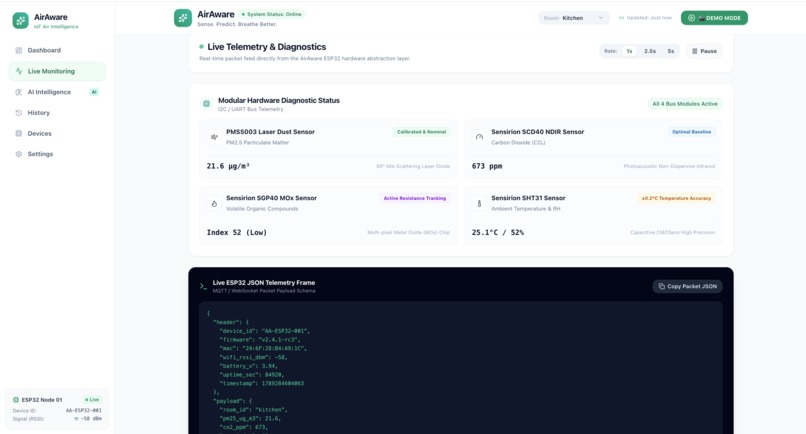The width and height of the screenshot is (806, 434).
Task: Click the Dashboard grid icon
Action: [x=19, y=50]
